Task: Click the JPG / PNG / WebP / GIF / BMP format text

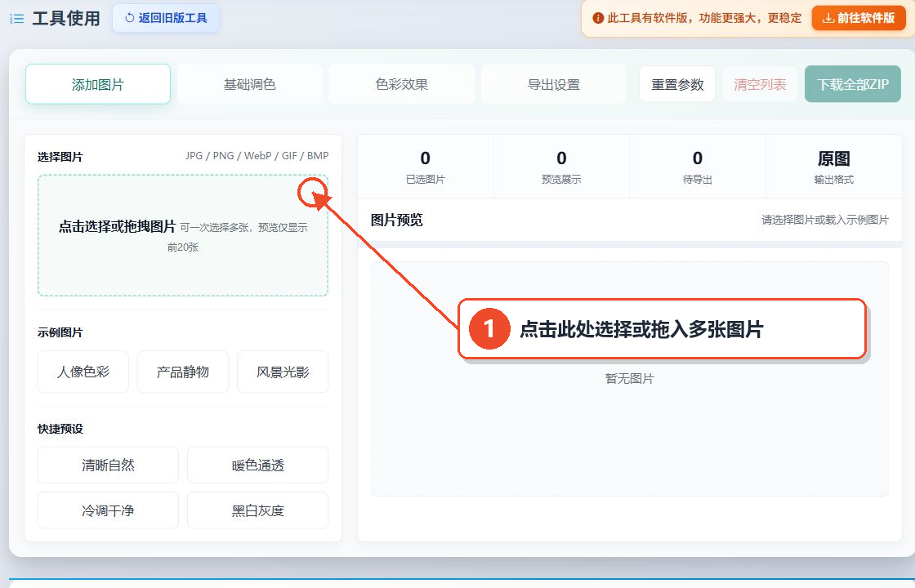Action: coord(257,156)
